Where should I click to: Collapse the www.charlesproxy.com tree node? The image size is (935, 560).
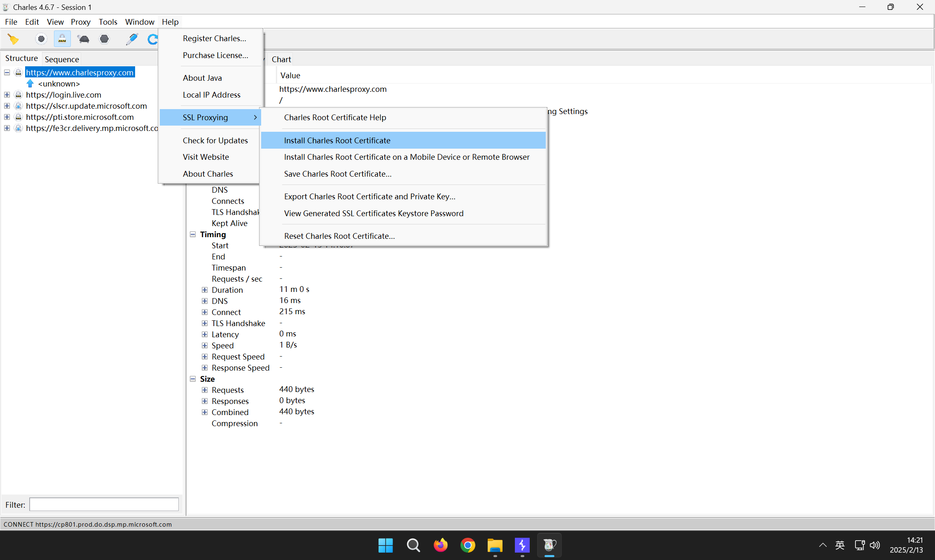pyautogui.click(x=7, y=72)
